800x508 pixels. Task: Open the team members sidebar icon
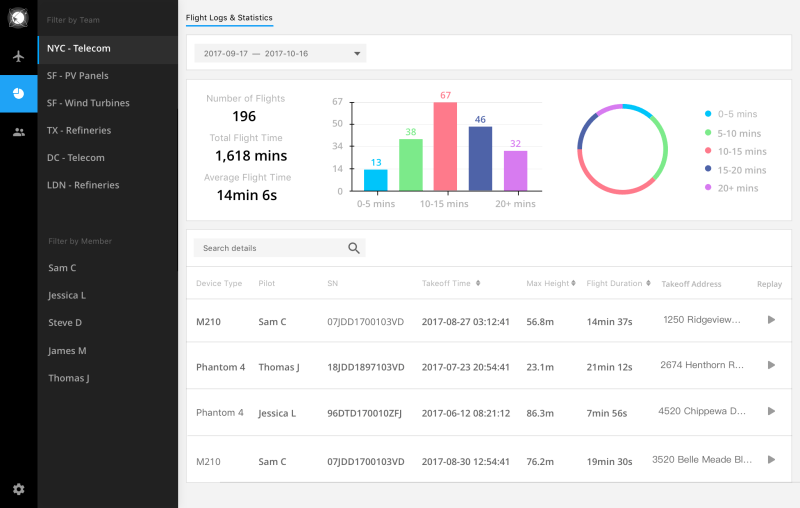18,131
